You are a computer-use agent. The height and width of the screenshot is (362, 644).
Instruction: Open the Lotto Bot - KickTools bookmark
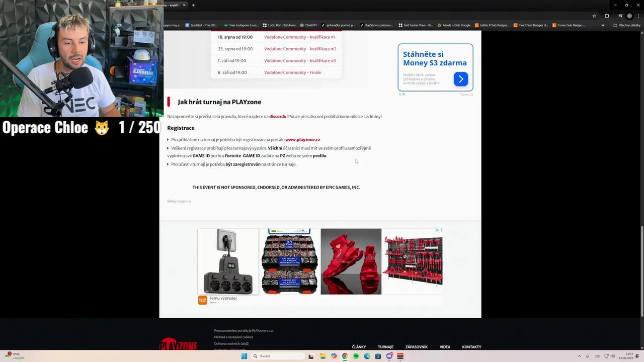[x=279, y=25]
